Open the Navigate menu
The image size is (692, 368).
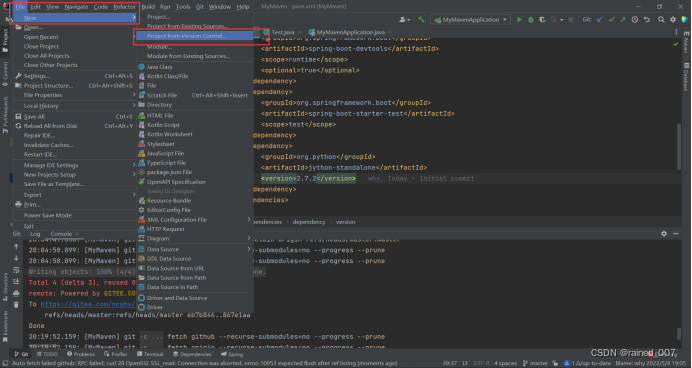click(x=76, y=7)
